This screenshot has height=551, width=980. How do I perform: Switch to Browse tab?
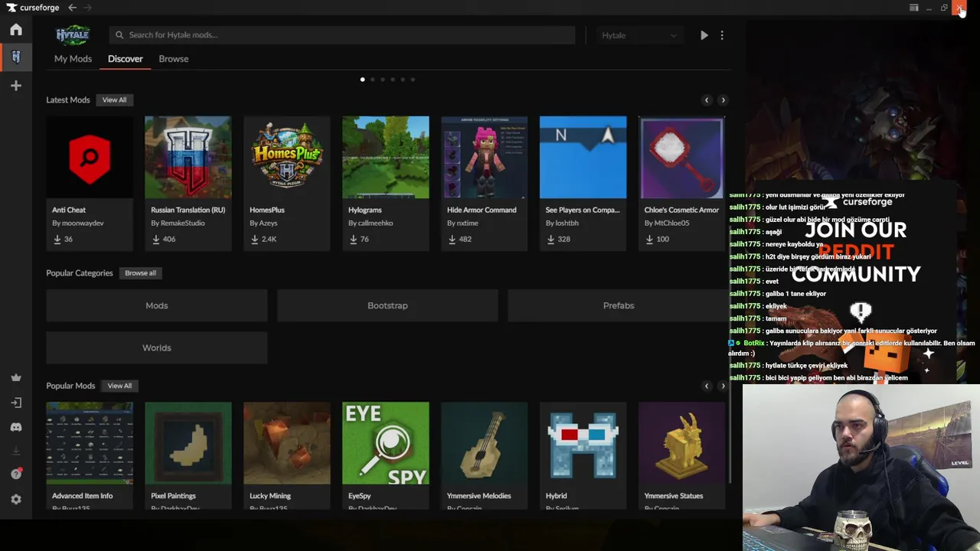[x=174, y=59]
